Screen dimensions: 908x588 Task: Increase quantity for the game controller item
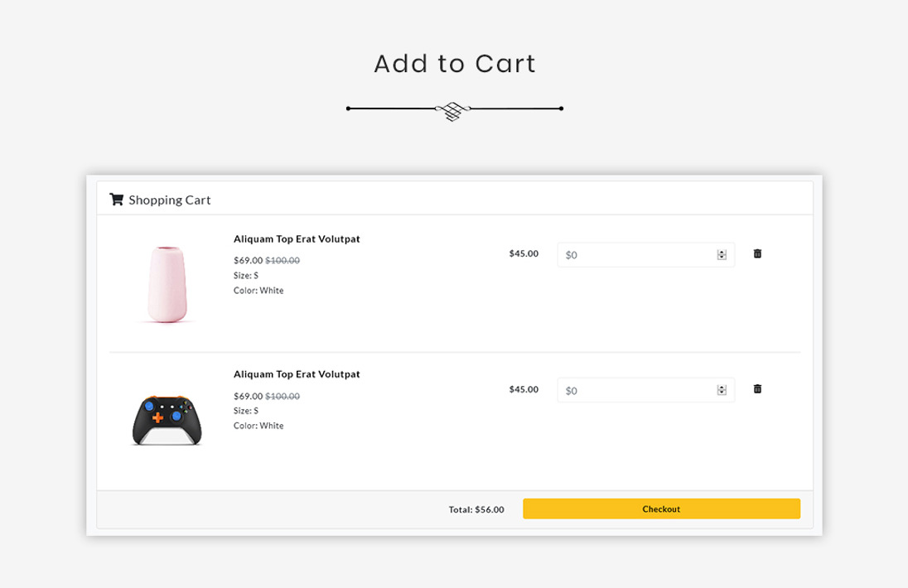point(722,388)
